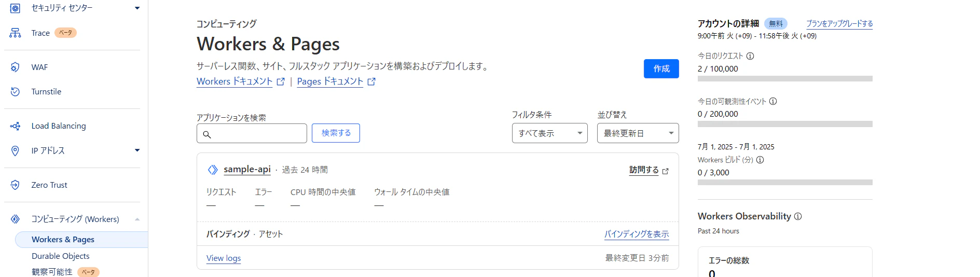The height and width of the screenshot is (277, 980).
Task: Click the Trace sidebar icon
Action: click(x=15, y=33)
